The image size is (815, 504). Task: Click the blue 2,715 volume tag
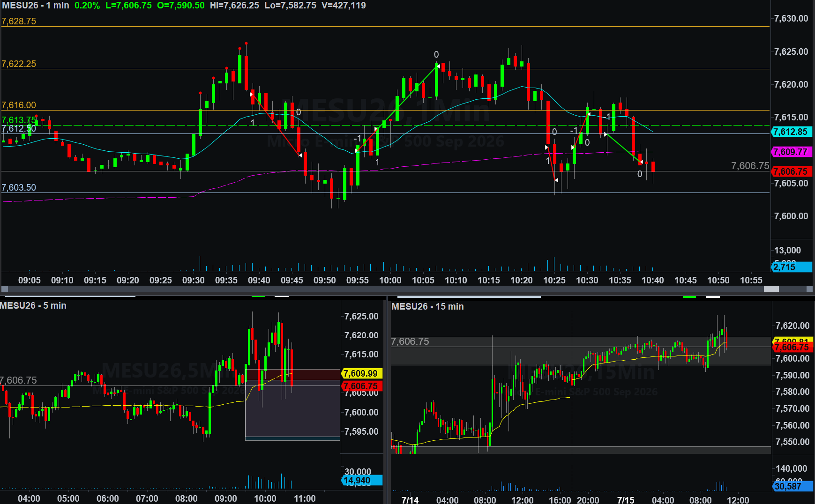pyautogui.click(x=792, y=267)
